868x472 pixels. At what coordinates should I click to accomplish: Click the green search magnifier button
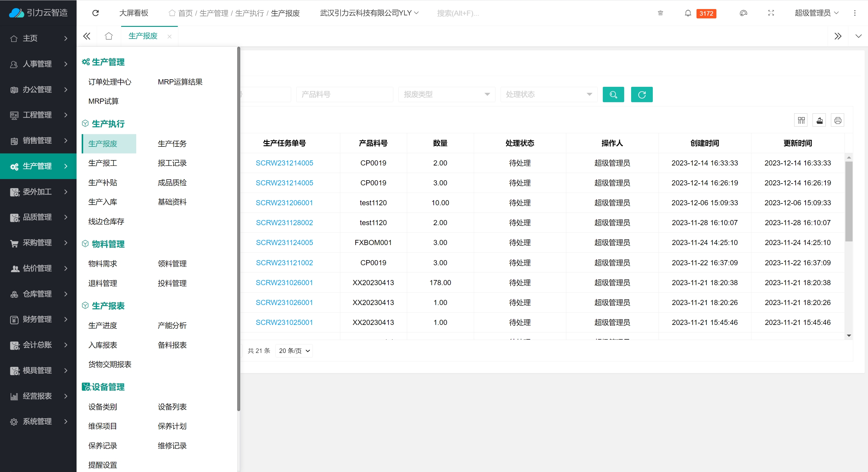(613, 94)
